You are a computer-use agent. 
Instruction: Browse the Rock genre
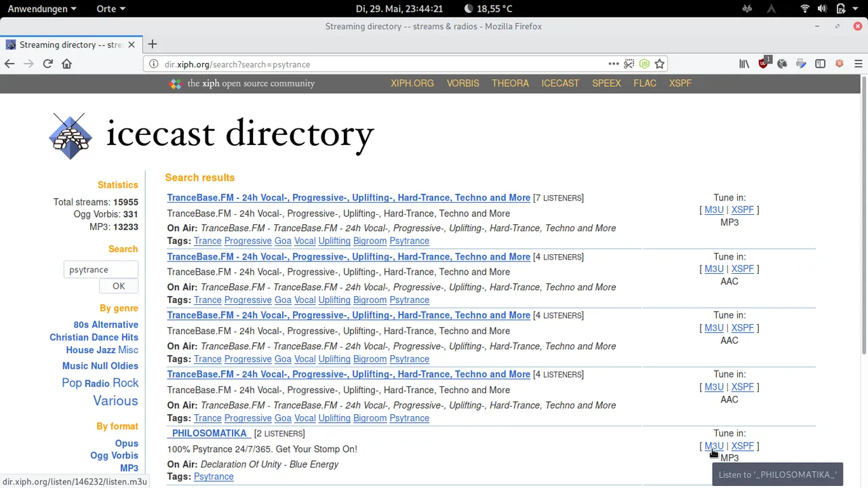click(125, 383)
